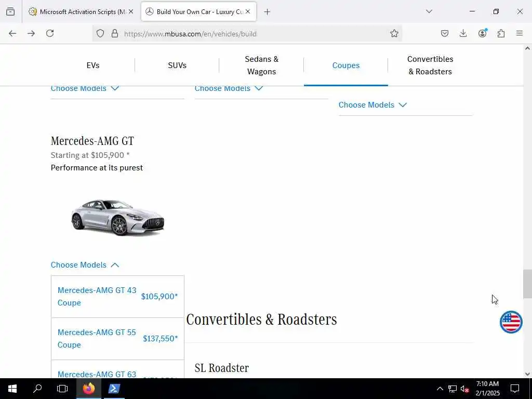The width and height of the screenshot is (532, 399).
Task: Open Firefox View icon in tab bar
Action: [x=10, y=11]
